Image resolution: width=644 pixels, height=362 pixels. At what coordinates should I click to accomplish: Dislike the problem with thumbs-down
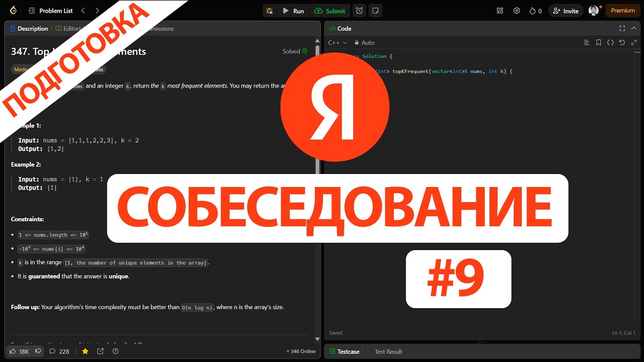(x=38, y=351)
